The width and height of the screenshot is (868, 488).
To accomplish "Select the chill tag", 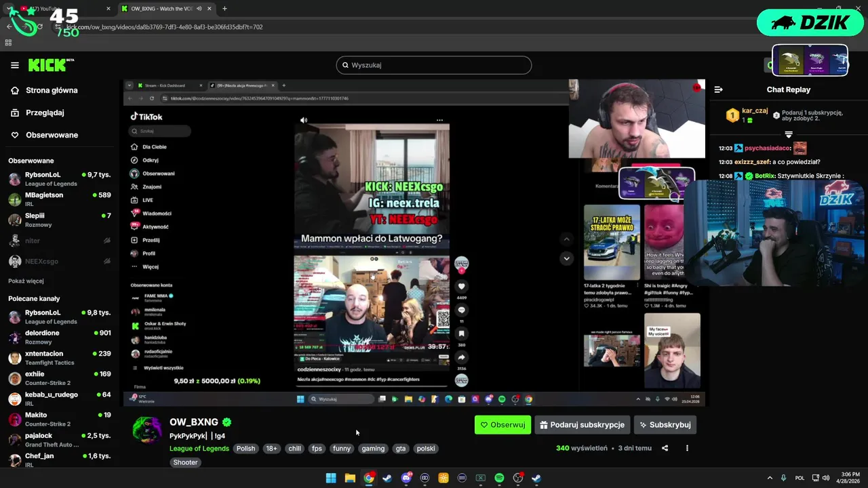I will click(x=294, y=448).
